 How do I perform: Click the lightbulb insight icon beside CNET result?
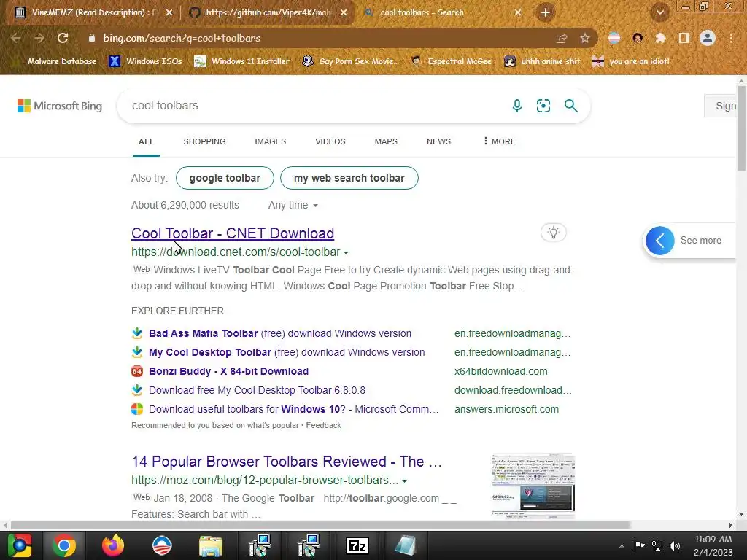pyautogui.click(x=554, y=233)
